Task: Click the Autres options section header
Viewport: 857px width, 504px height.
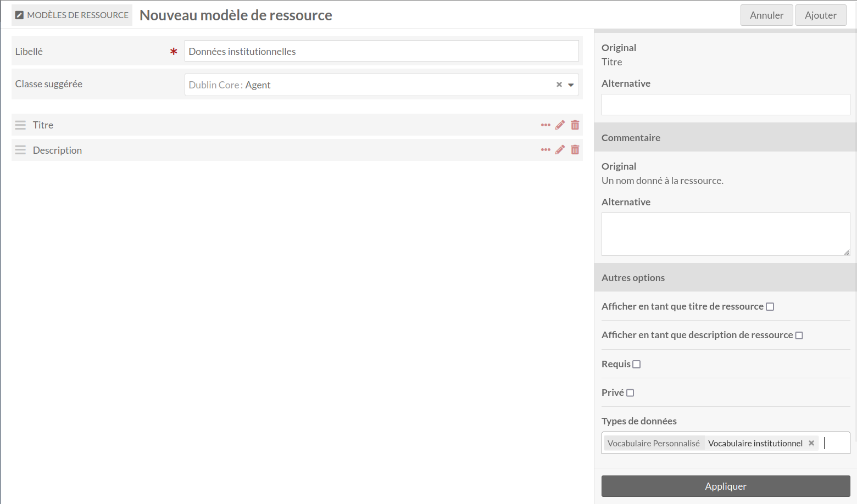Action: (726, 277)
